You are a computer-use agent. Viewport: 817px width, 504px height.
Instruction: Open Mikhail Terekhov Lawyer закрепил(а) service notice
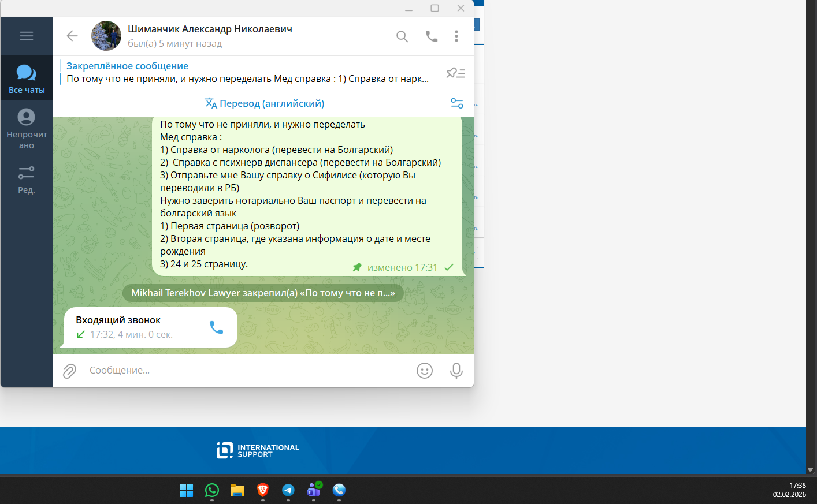pos(263,293)
